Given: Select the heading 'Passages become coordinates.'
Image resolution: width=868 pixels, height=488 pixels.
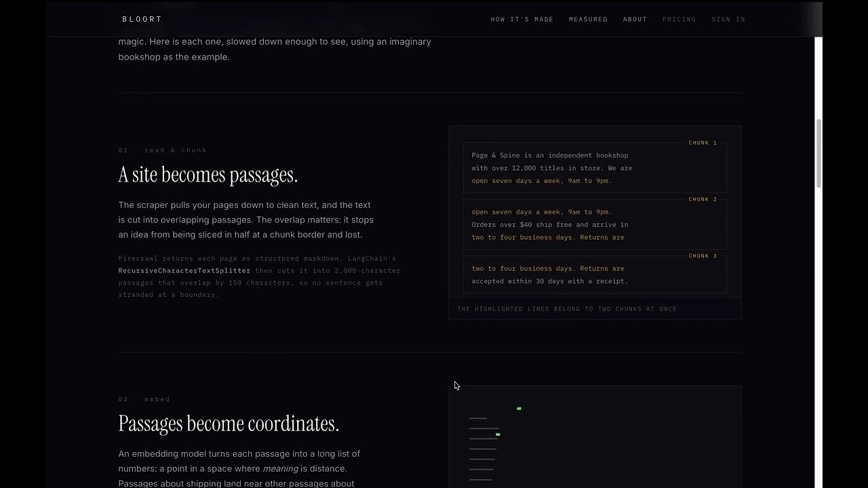Looking at the screenshot, I should pos(229,424).
